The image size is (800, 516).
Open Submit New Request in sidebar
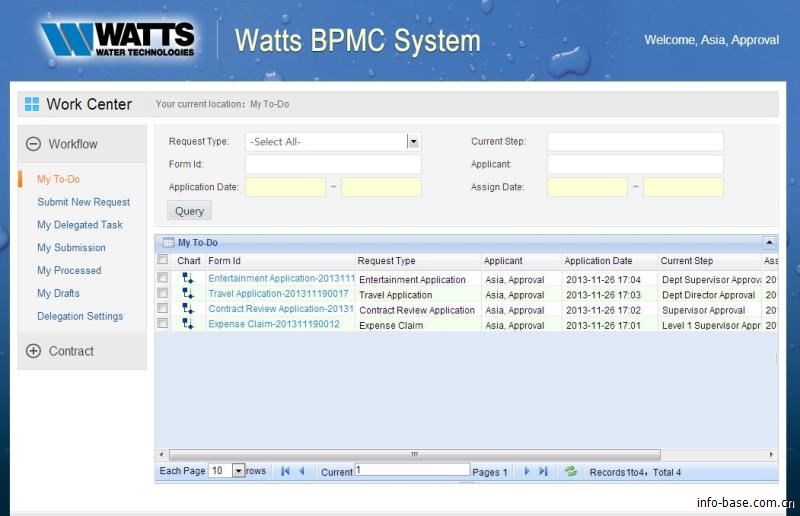click(x=84, y=202)
